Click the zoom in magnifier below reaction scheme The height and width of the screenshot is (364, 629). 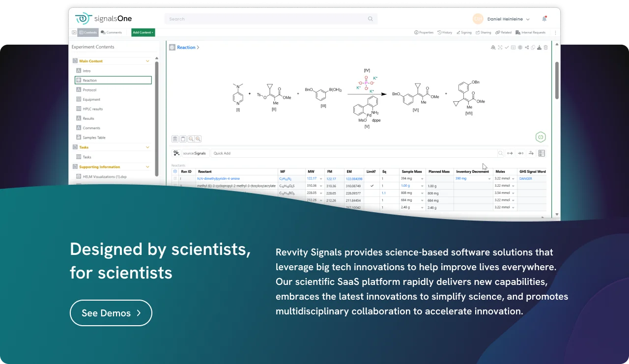[x=198, y=139]
